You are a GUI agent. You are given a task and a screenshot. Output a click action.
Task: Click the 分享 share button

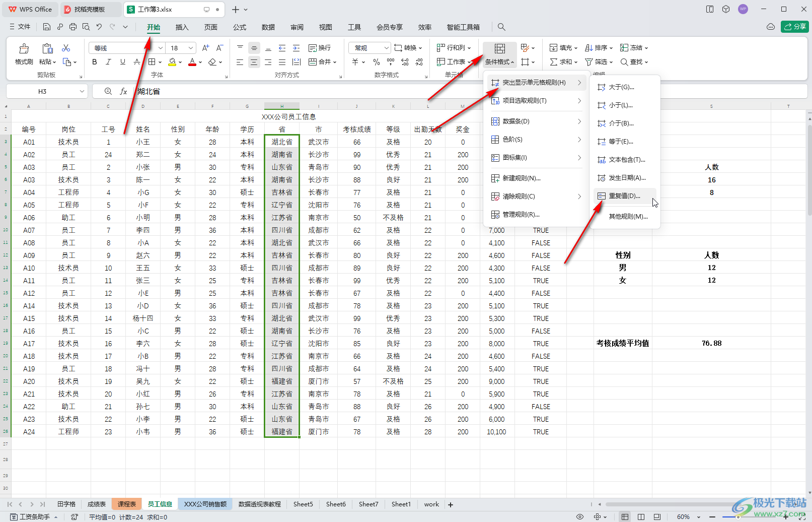click(x=795, y=27)
